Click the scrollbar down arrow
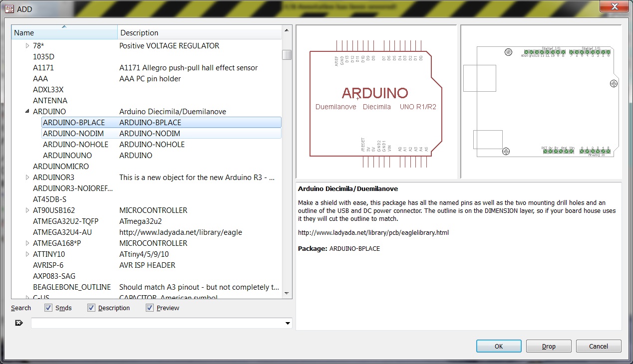This screenshot has height=364, width=633. [287, 293]
